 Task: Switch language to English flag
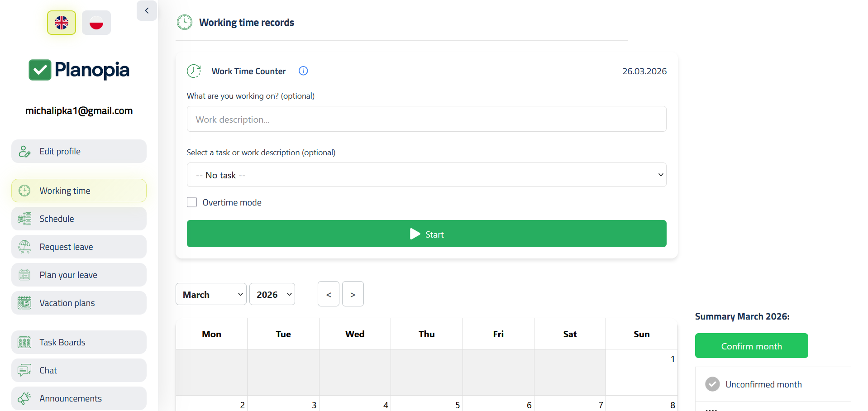62,23
